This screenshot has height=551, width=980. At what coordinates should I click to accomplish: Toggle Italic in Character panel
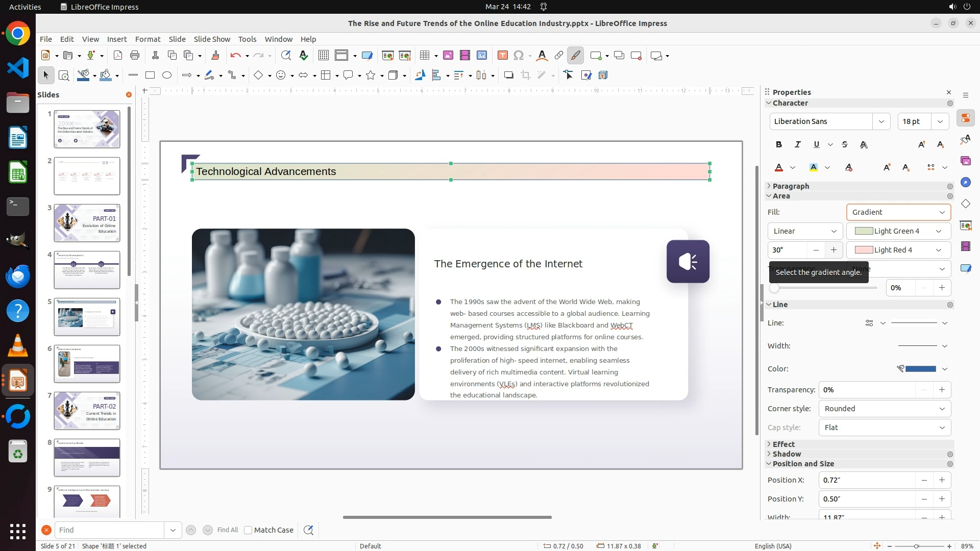click(x=797, y=145)
